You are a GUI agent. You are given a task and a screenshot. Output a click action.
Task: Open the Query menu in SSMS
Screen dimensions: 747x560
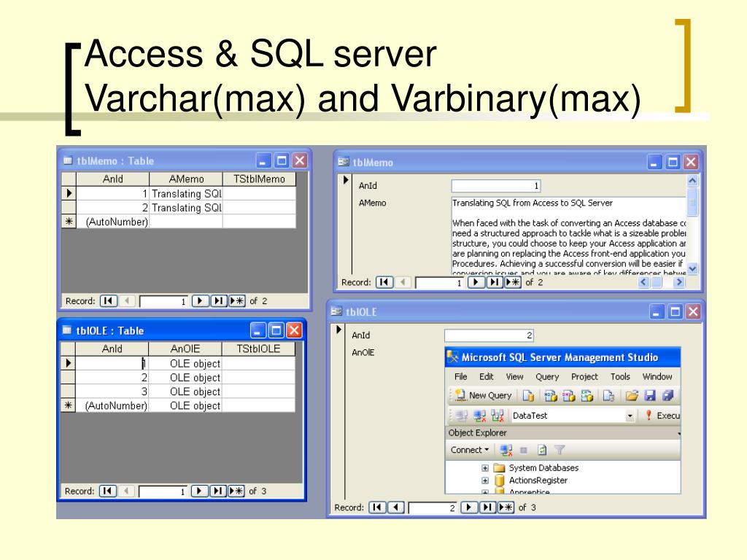pos(547,377)
